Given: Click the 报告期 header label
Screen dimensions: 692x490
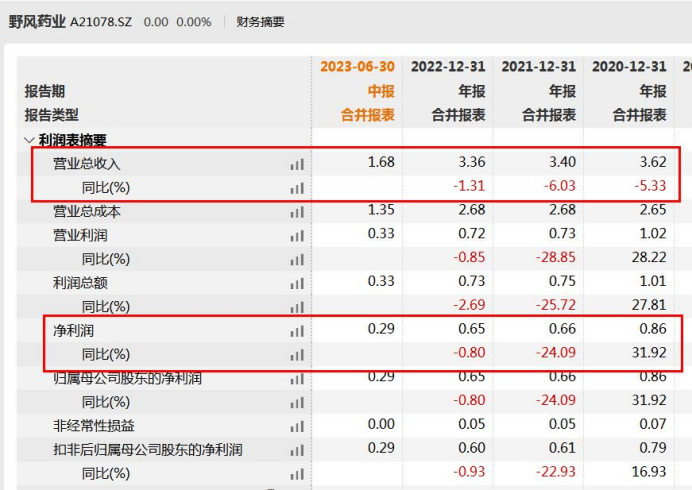Looking at the screenshot, I should coord(45,91).
